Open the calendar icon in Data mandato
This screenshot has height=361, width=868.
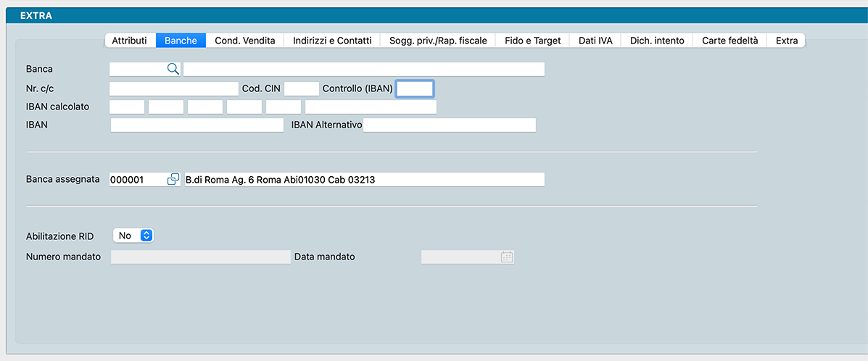(507, 257)
